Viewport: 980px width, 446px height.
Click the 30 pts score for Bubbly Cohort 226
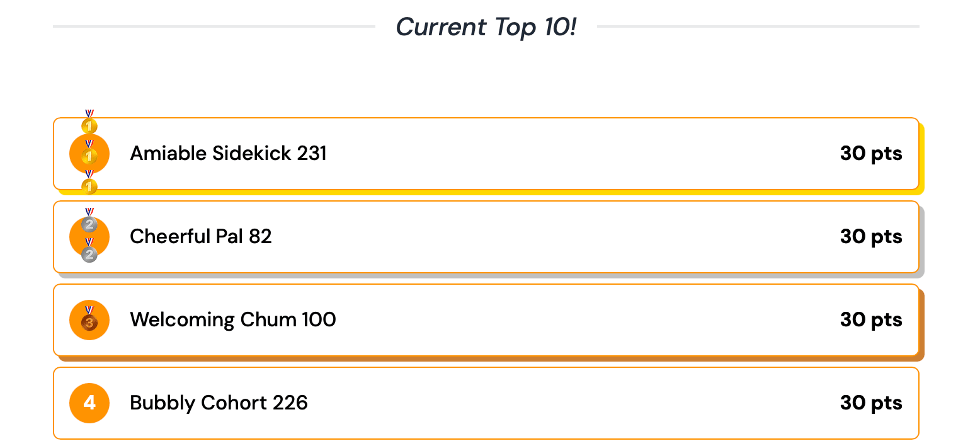[871, 403]
